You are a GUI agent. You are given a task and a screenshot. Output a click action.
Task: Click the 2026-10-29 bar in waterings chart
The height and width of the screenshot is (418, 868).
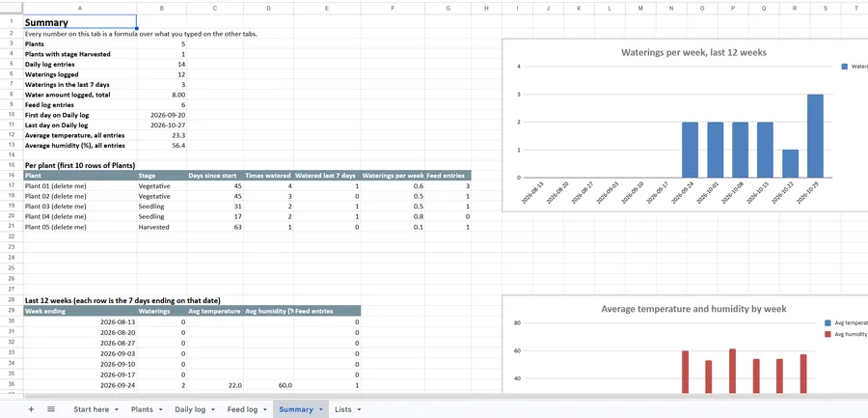[x=815, y=136]
